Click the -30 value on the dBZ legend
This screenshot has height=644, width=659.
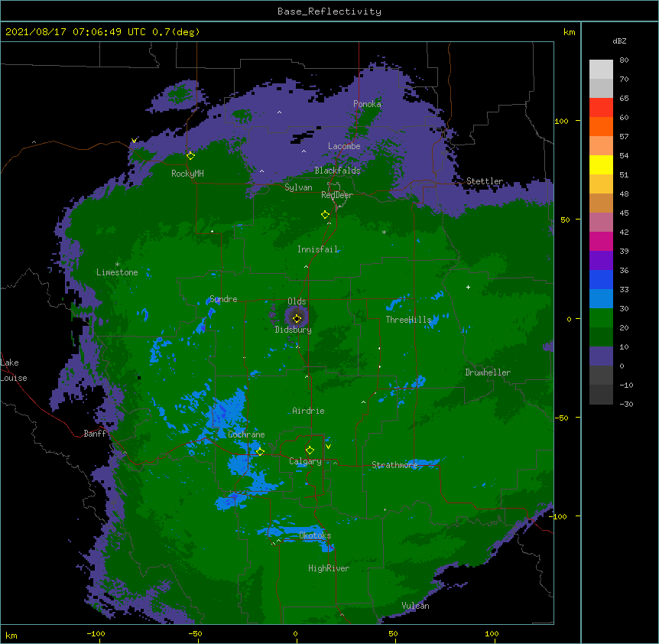(x=626, y=405)
